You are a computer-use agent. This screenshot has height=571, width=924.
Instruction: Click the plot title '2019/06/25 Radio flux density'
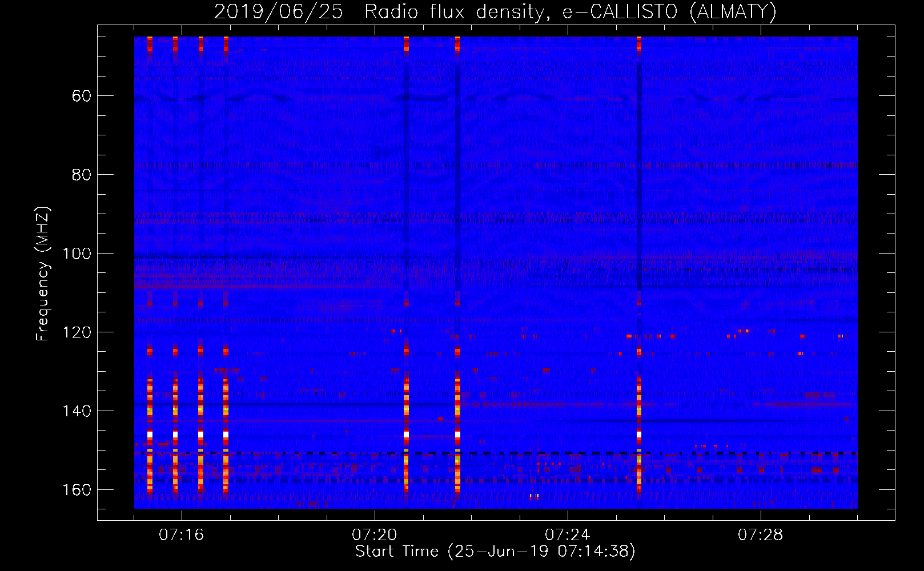495,11
